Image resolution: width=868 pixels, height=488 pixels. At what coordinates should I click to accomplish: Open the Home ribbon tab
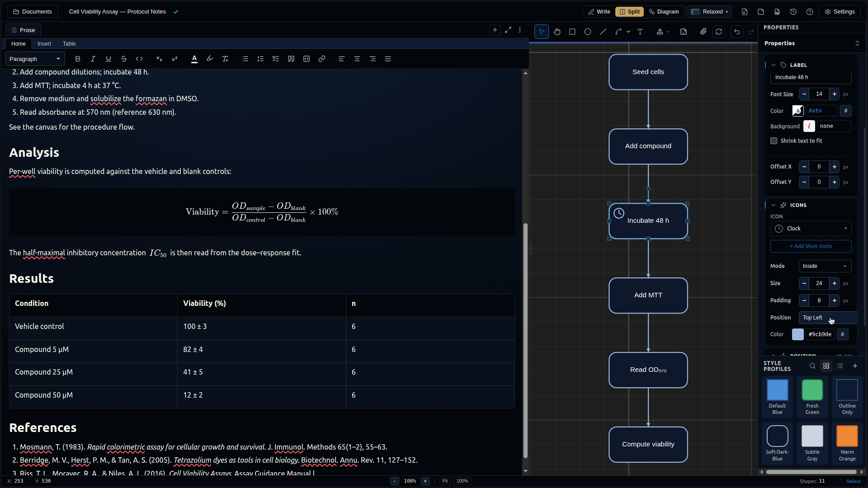[19, 44]
